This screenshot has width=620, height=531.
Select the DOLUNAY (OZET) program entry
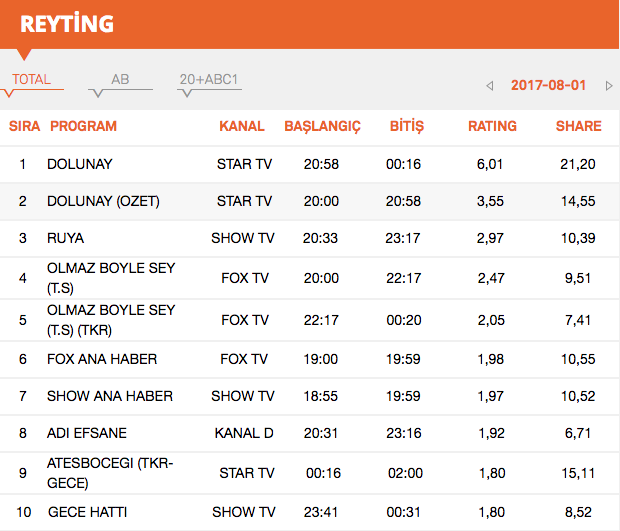[103, 201]
